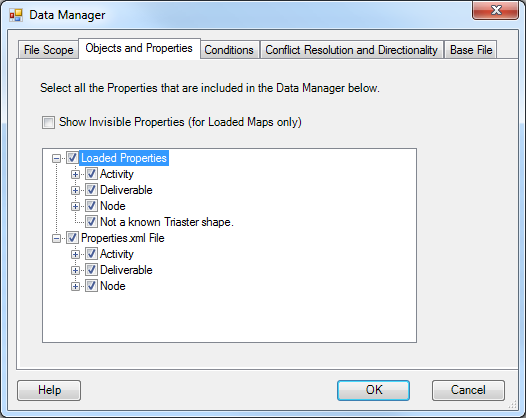Expand Activity under Properties.xml File
Viewport: 526px width, 418px height.
[x=75, y=255]
